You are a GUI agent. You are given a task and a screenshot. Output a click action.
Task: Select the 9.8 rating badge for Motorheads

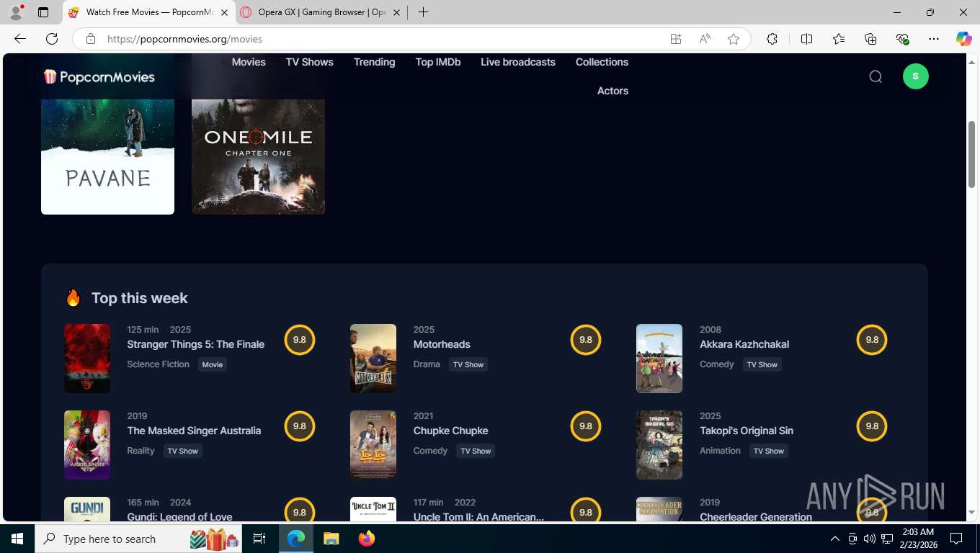pos(586,340)
